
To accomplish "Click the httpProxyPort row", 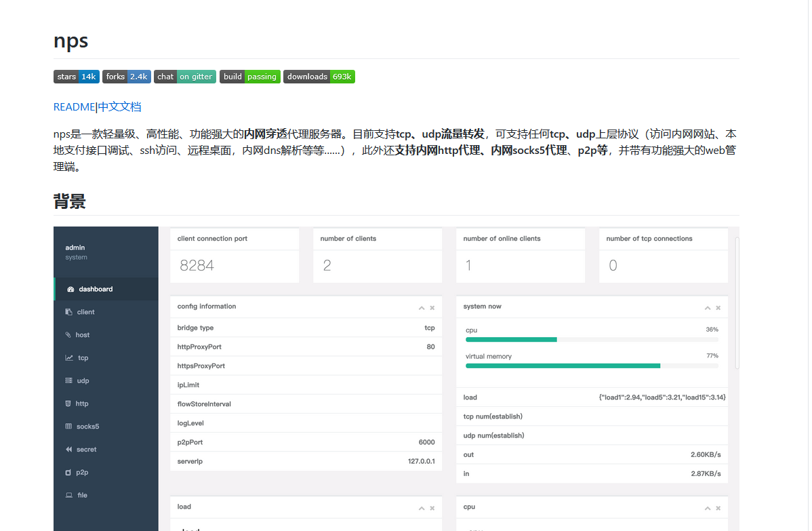I will coord(306,347).
